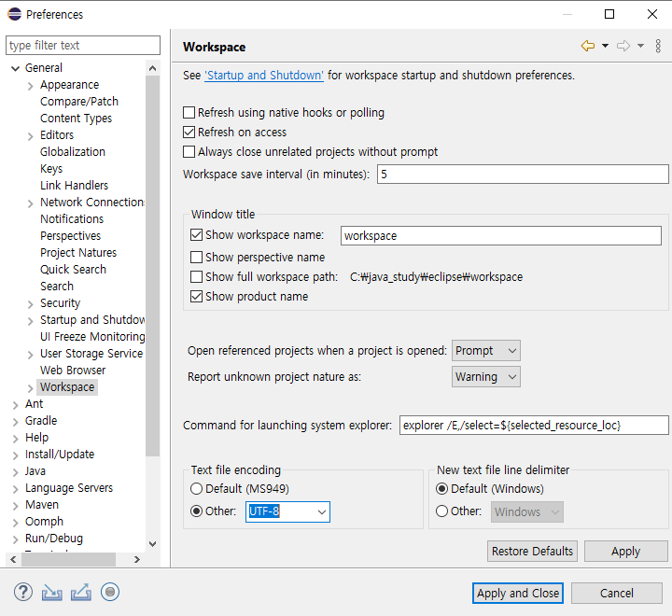Select Project Natures in the tree

click(78, 253)
